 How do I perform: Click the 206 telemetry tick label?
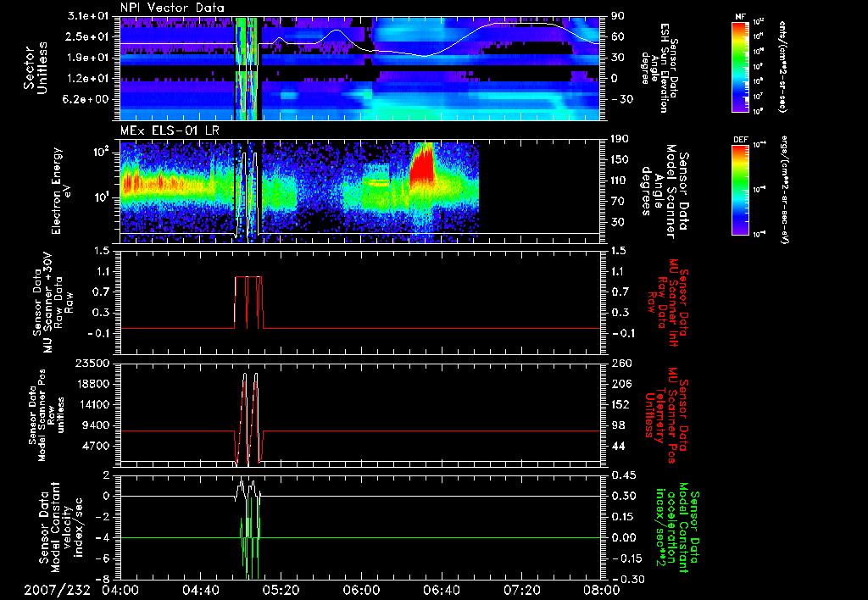point(620,384)
